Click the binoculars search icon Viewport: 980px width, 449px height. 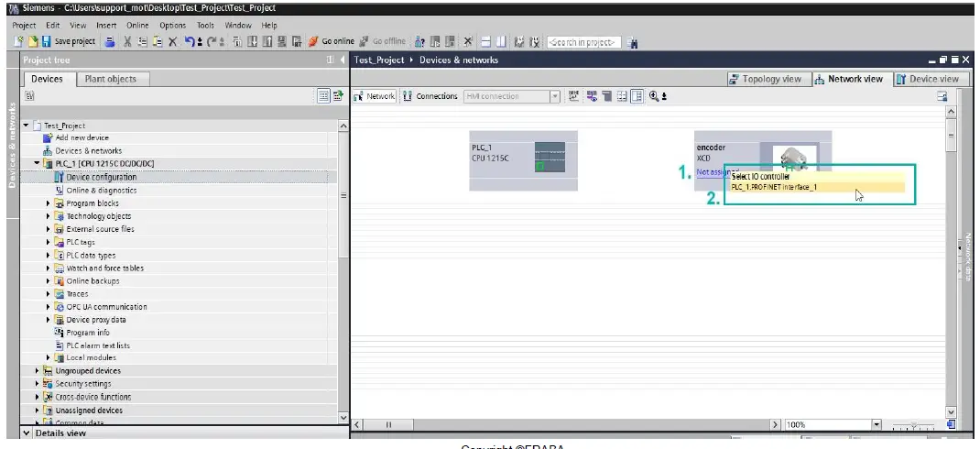tap(633, 42)
